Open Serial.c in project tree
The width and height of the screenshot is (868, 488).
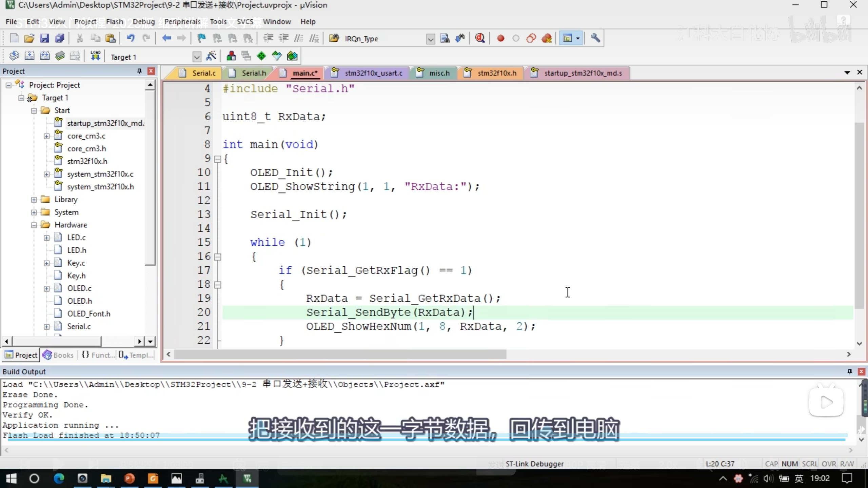(x=79, y=326)
